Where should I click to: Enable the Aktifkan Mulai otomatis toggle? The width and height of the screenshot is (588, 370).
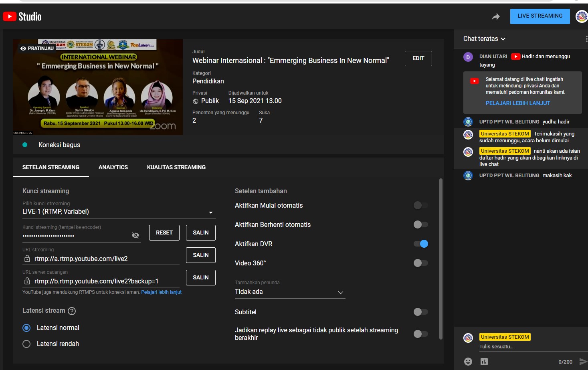tap(421, 205)
